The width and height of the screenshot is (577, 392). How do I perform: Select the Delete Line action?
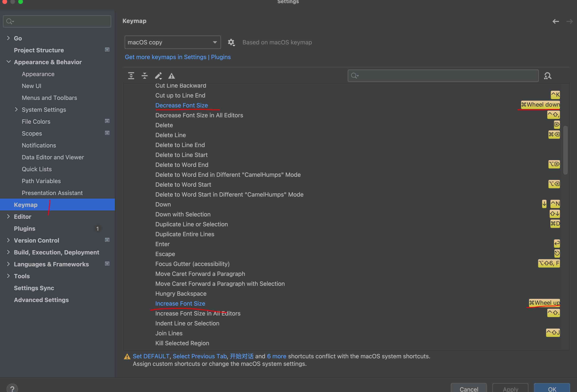(171, 135)
